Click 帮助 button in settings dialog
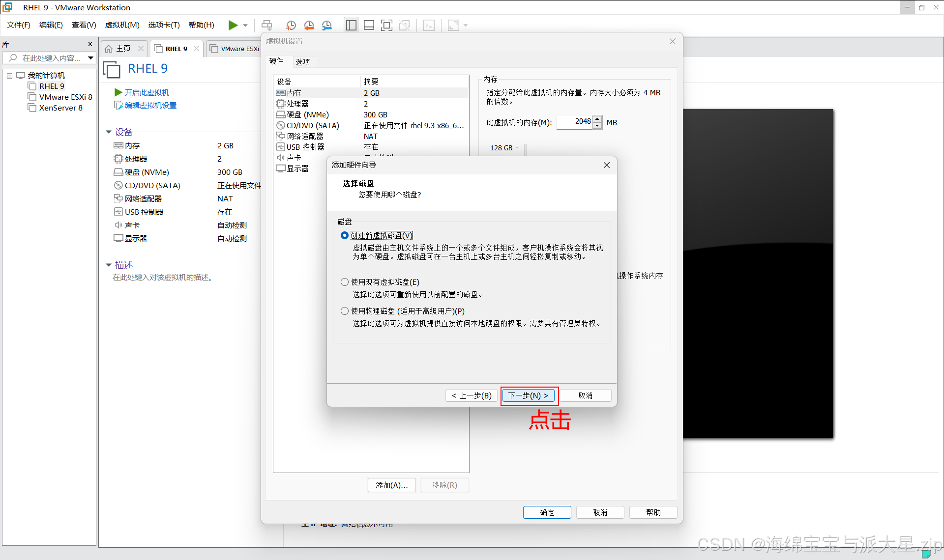This screenshot has height=560, width=944. click(653, 512)
